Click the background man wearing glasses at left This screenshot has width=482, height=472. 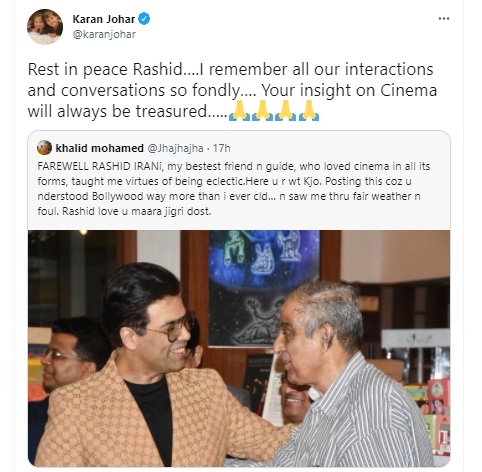[x=68, y=353]
